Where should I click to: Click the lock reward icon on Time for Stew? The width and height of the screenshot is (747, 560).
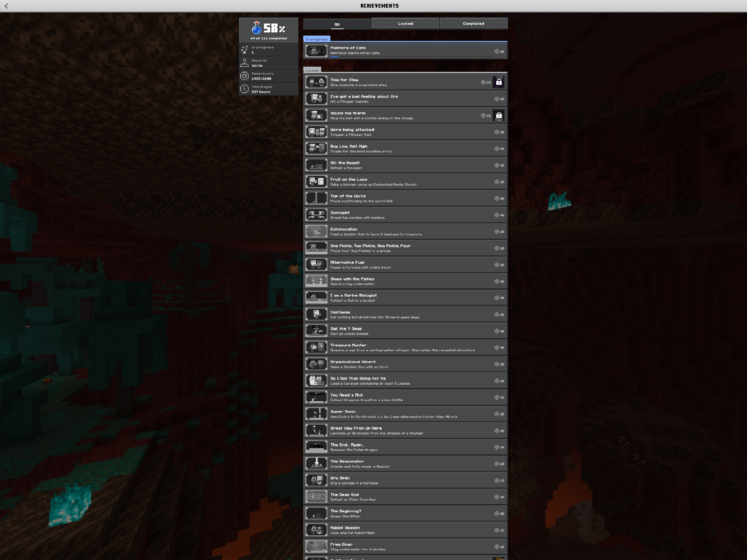point(498,82)
